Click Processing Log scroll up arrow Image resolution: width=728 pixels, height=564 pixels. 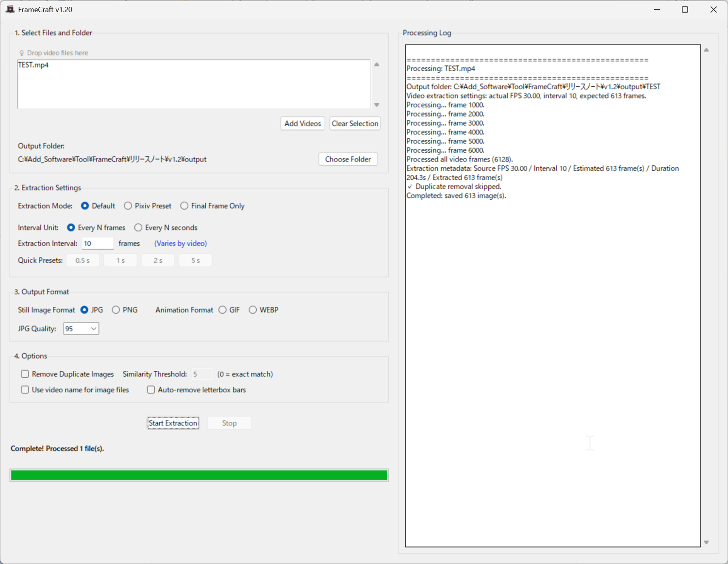coord(707,50)
